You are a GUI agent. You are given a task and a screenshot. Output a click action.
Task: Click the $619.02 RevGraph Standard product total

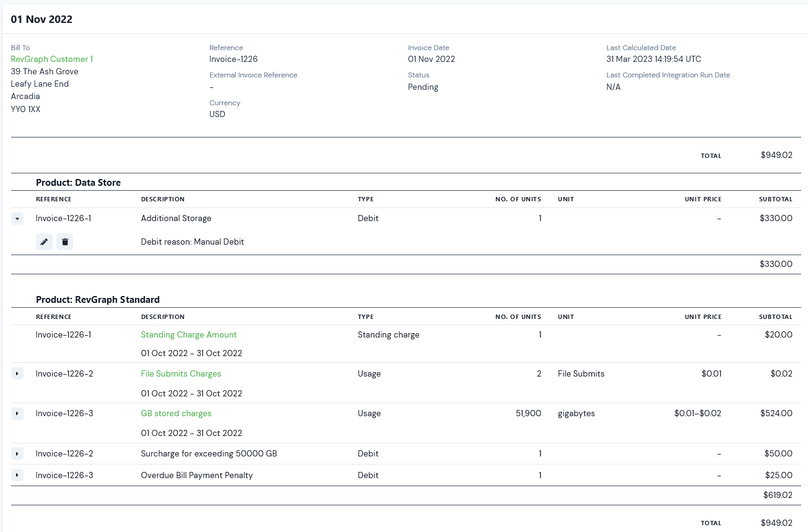tap(778, 495)
